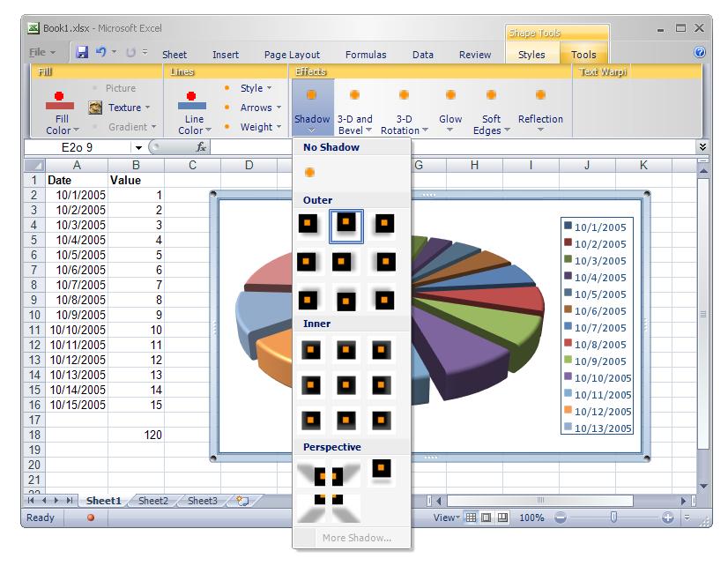
Task: Choose the last Inner shadow in bottom row
Action: (x=381, y=421)
